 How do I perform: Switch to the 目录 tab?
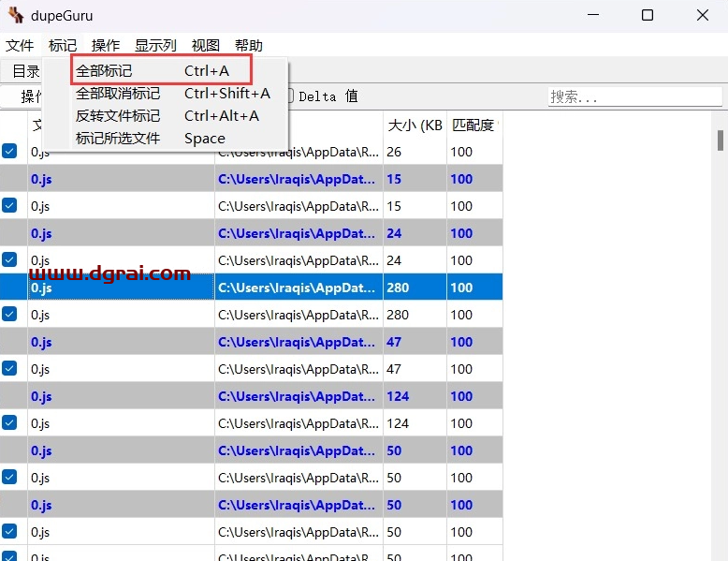(x=25, y=71)
